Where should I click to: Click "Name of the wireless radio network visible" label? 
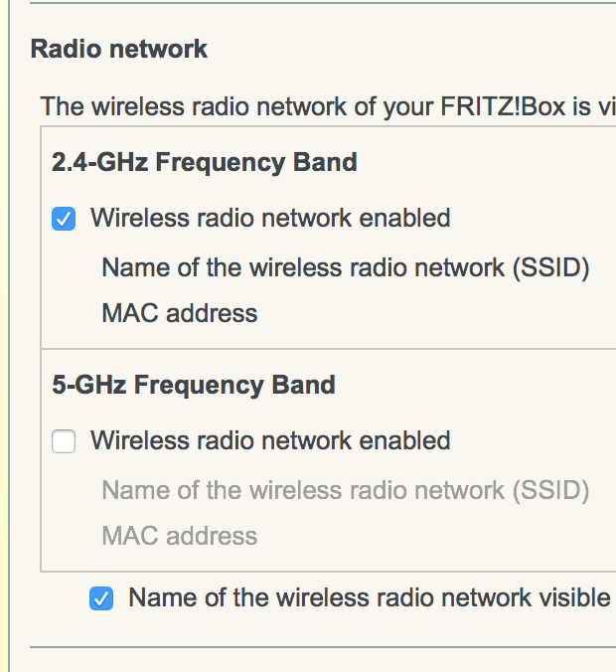369,597
